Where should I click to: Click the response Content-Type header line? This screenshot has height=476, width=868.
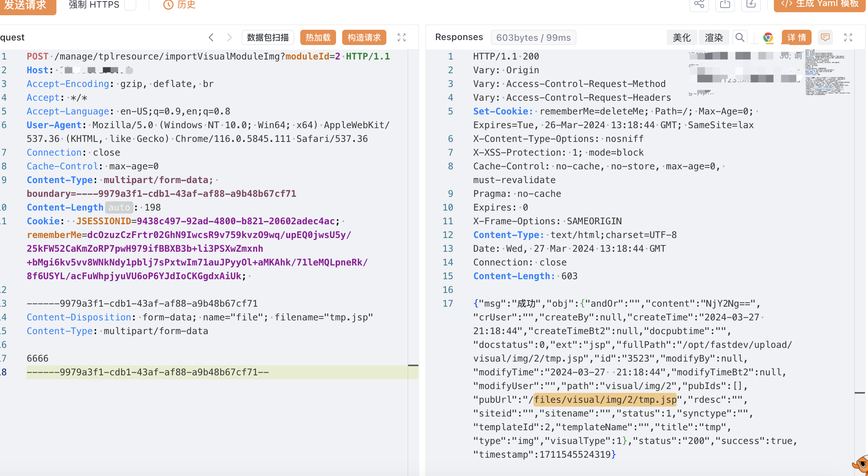pos(575,235)
